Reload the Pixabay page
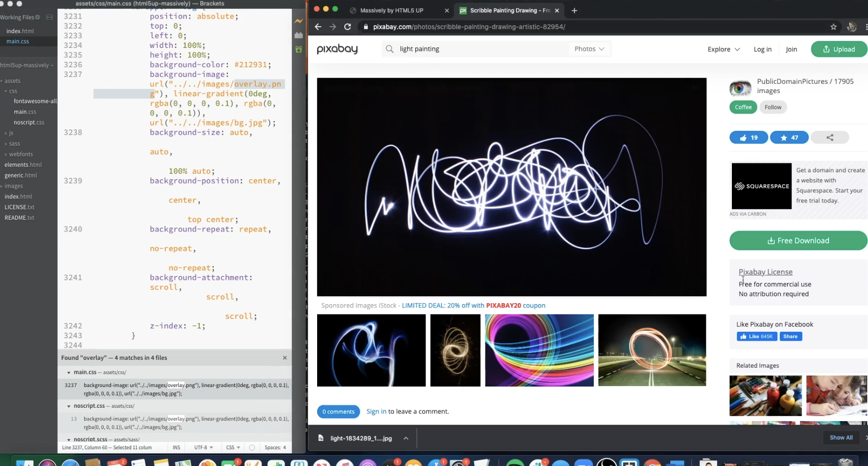This screenshot has width=868, height=466. click(x=348, y=27)
